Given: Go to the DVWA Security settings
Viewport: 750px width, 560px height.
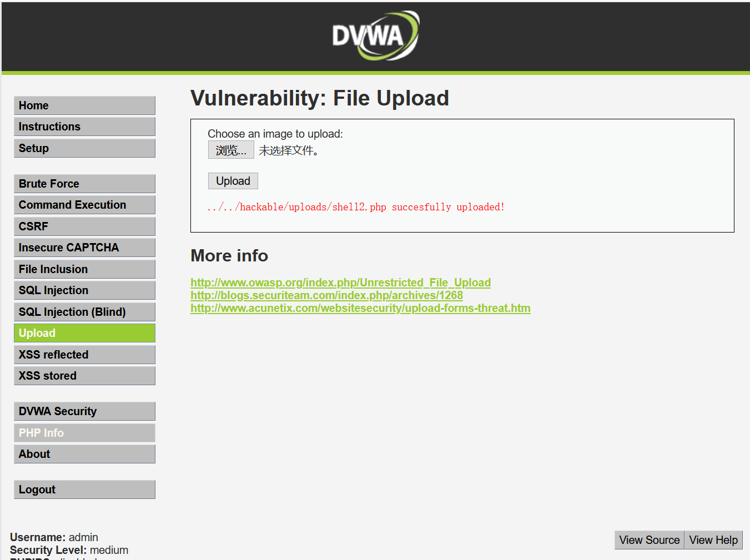Looking at the screenshot, I should tap(84, 411).
